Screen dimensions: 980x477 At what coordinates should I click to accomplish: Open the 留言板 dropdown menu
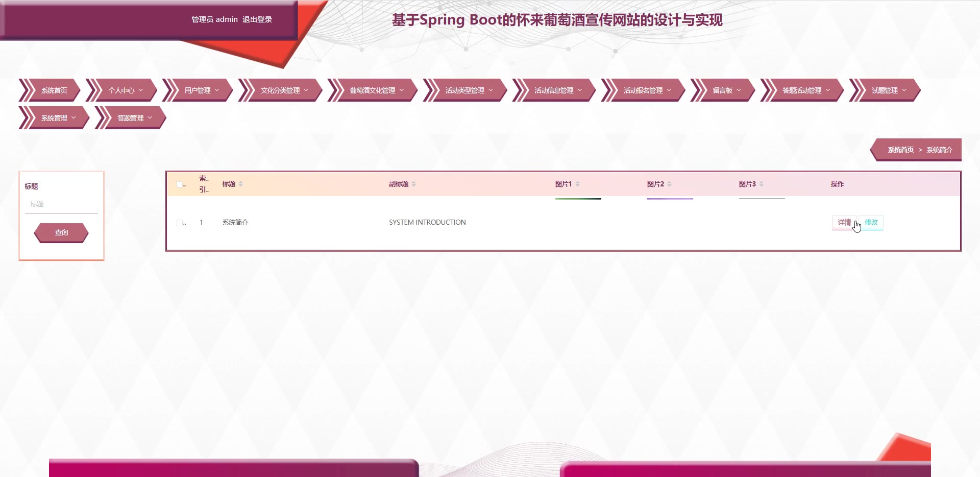723,90
